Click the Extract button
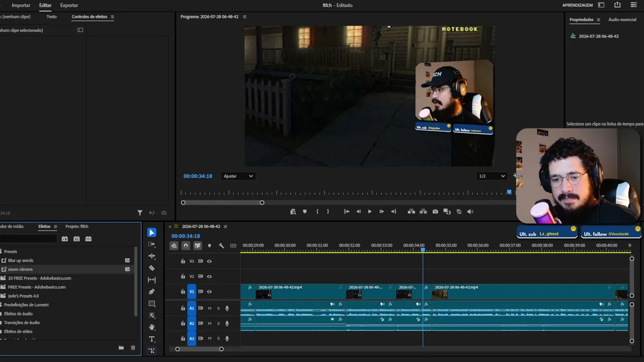 click(423, 212)
